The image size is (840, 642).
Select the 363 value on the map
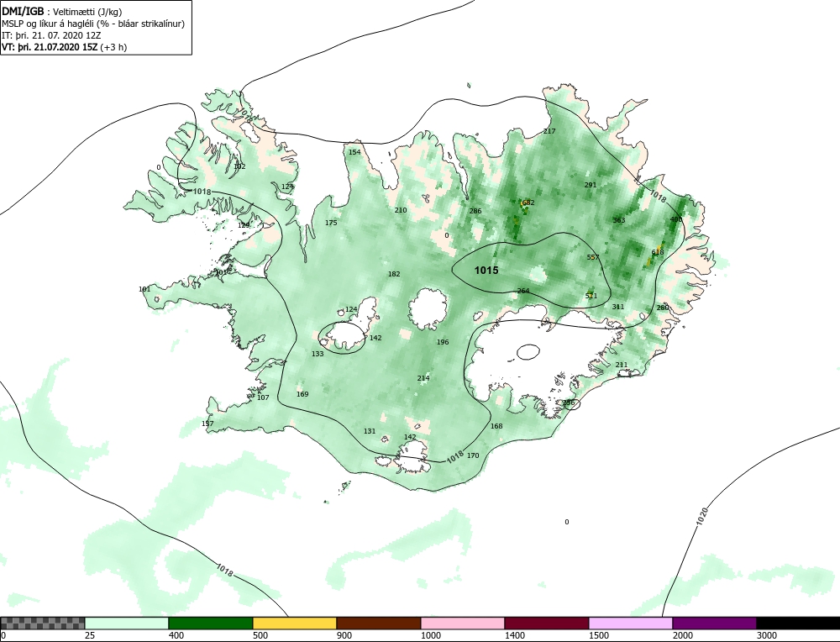[619, 220]
